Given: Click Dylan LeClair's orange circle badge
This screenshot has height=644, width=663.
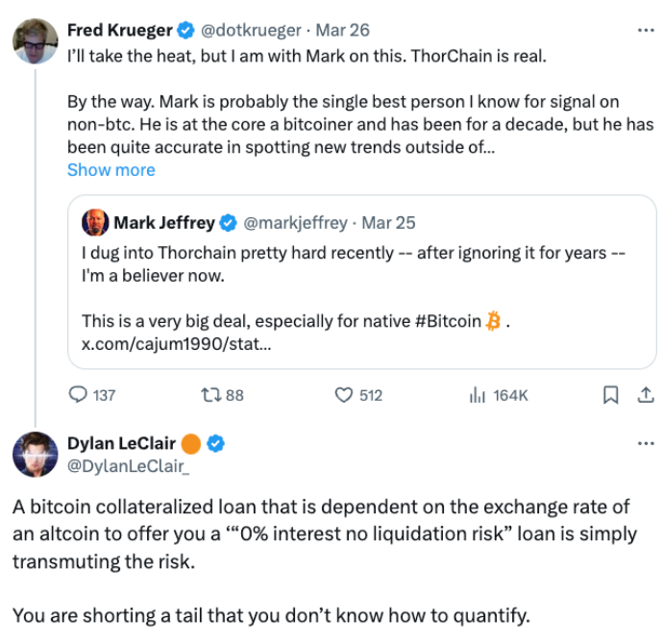Looking at the screenshot, I should pos(191,443).
